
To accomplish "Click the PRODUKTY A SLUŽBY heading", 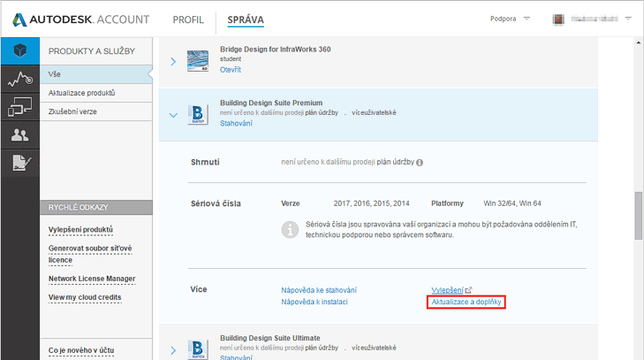I will click(92, 51).
